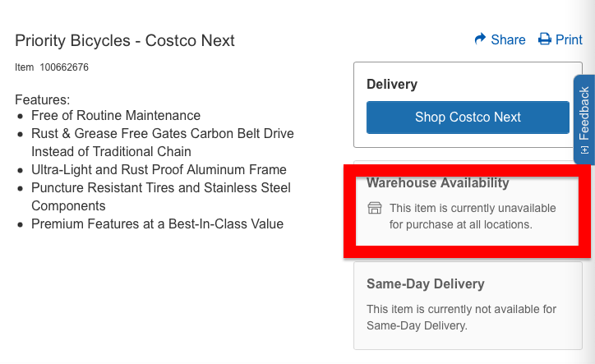
Task: Click the Same-Day Delivery heading
Action: click(426, 283)
